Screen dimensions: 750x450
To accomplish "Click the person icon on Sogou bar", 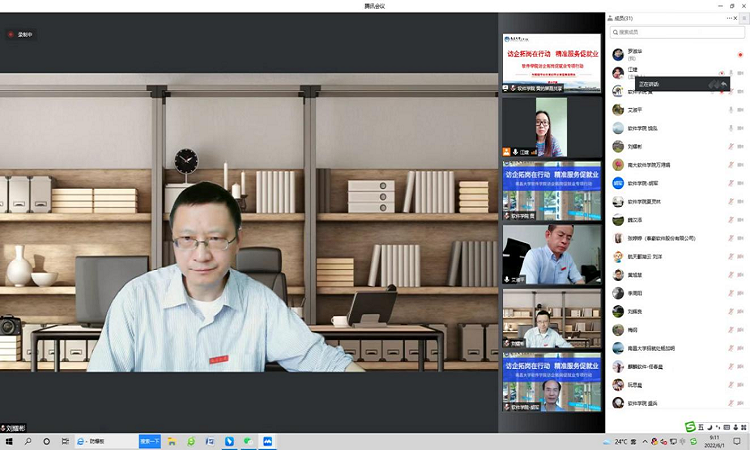I will pyautogui.click(x=735, y=427).
